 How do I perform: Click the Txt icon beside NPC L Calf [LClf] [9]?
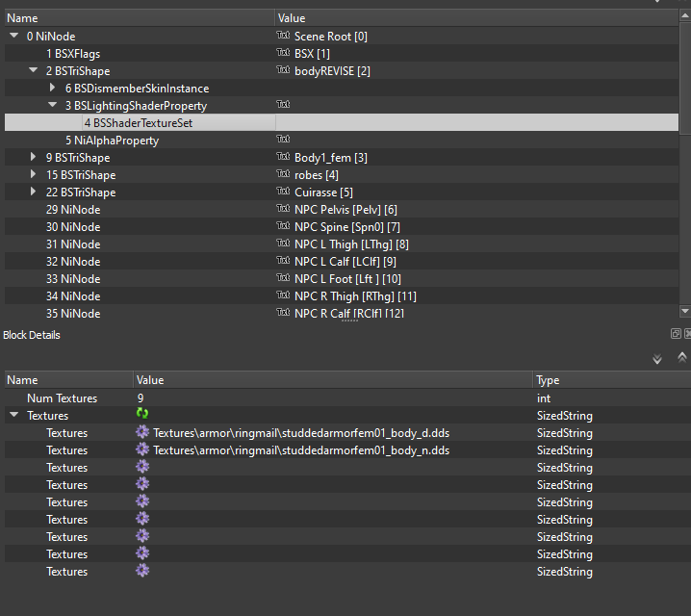pyautogui.click(x=283, y=260)
